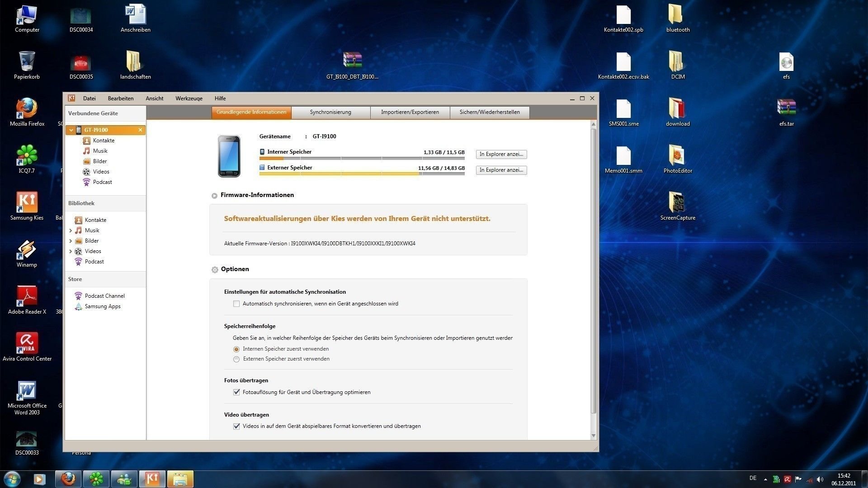
Task: Select Externen Speicher zuerst verwenden
Action: pyautogui.click(x=236, y=359)
